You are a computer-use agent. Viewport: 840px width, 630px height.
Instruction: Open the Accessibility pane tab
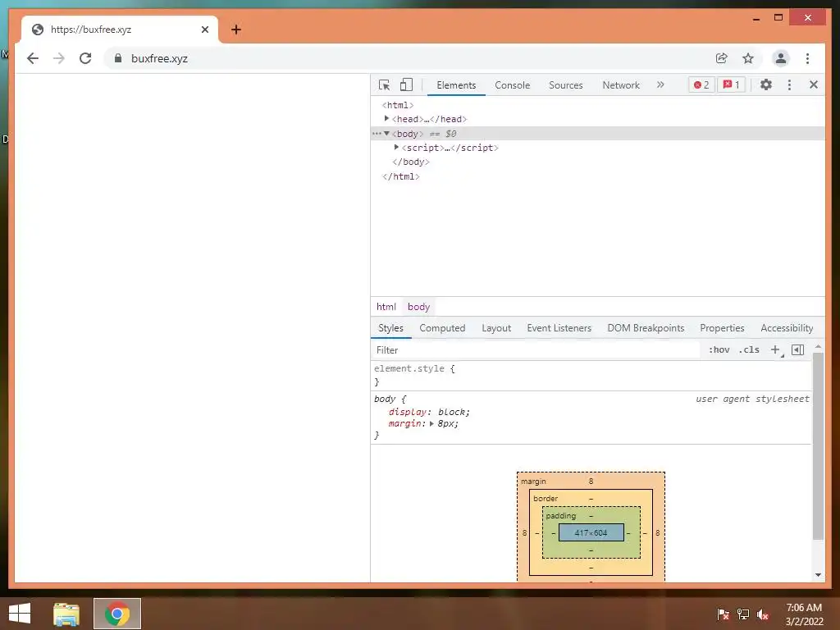point(787,328)
